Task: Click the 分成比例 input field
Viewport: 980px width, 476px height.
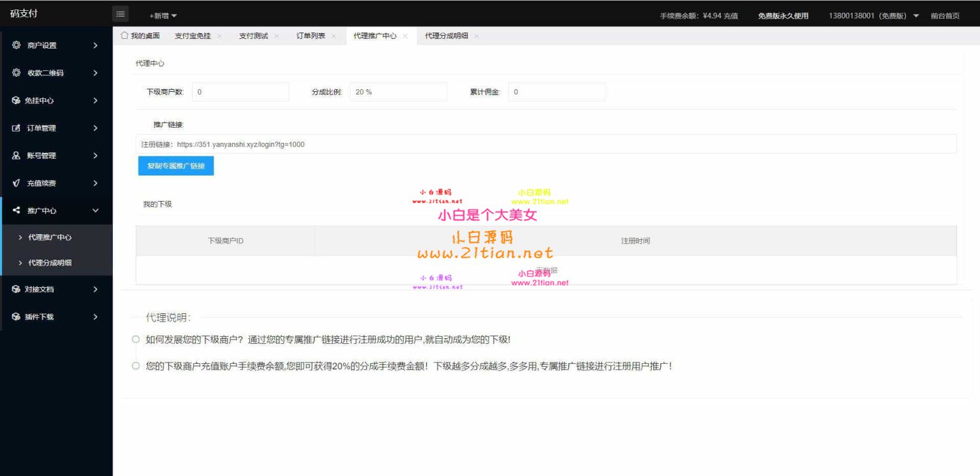Action: click(399, 92)
